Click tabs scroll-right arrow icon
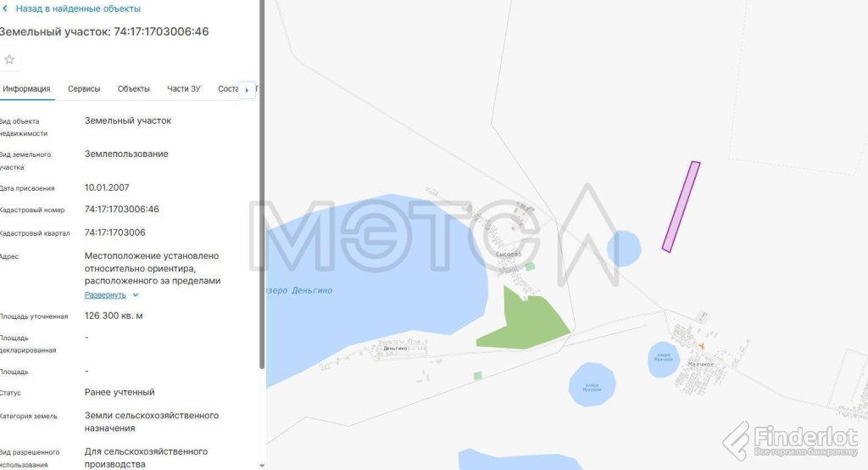 click(247, 90)
